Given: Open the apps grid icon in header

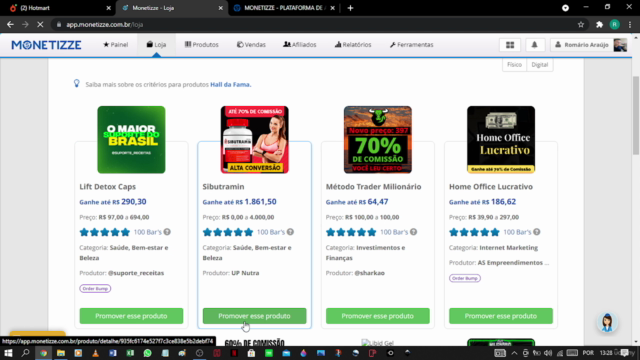Looking at the screenshot, I should [510, 45].
